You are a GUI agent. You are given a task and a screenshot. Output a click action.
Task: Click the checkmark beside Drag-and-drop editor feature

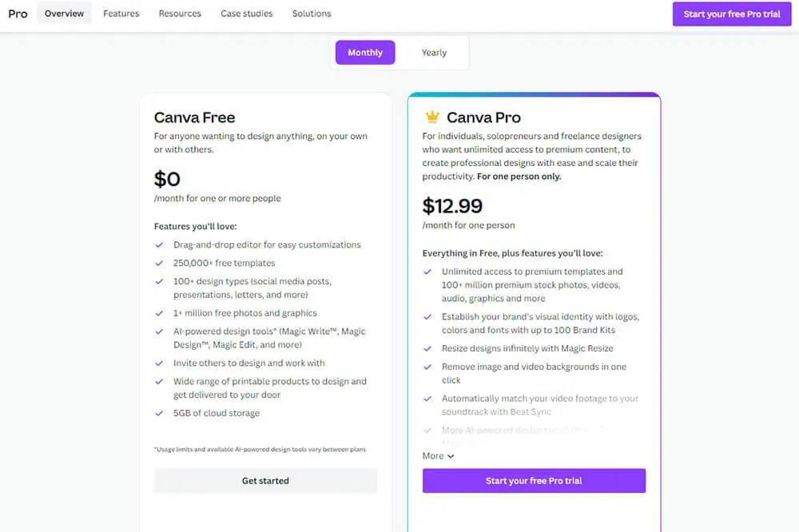[x=159, y=244]
